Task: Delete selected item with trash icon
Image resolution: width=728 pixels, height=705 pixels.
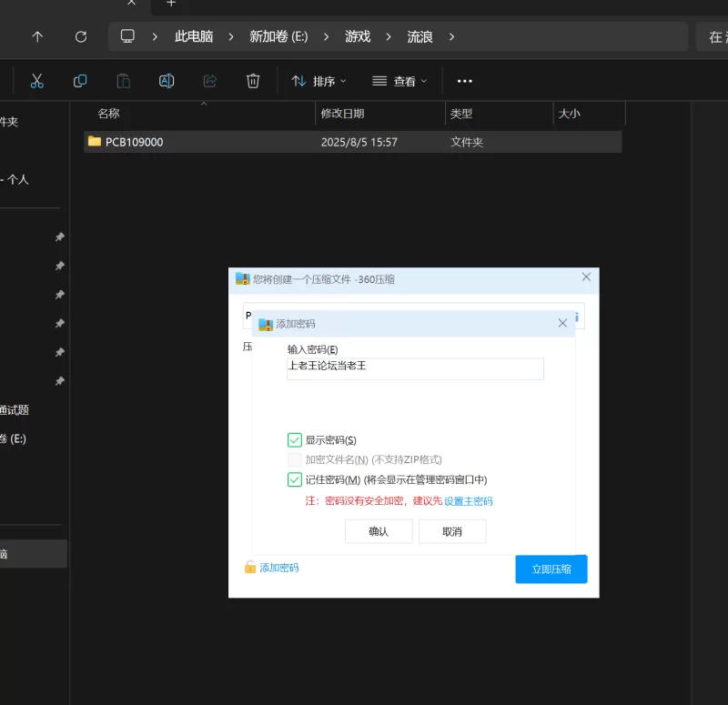Action: [x=253, y=81]
